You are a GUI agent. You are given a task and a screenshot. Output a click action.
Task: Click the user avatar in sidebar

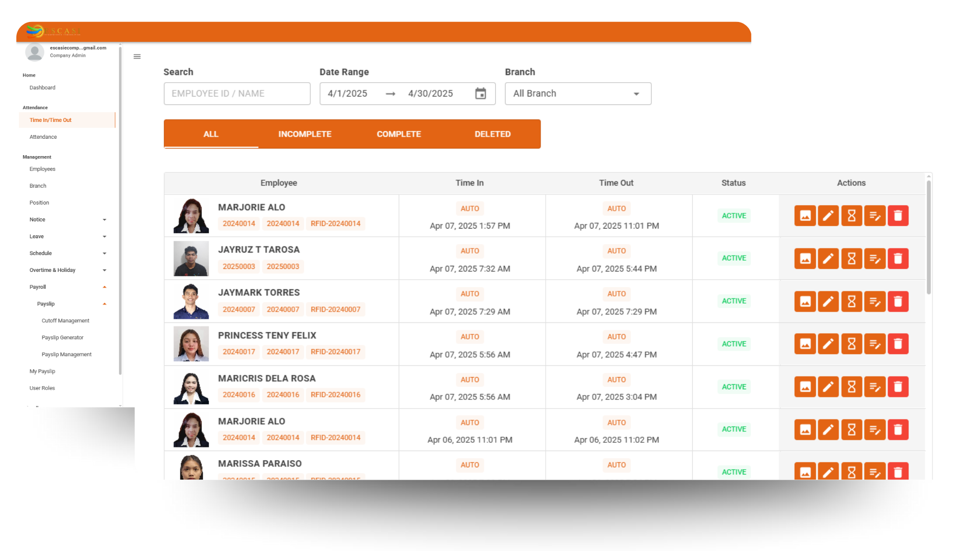35,52
